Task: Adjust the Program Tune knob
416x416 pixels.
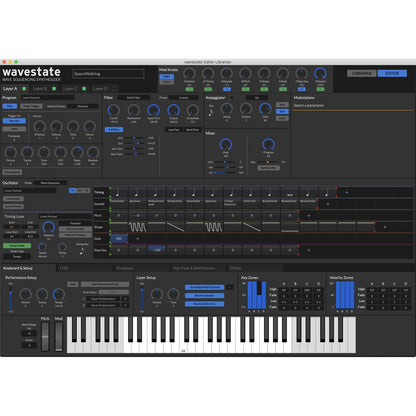Action: click(x=44, y=153)
